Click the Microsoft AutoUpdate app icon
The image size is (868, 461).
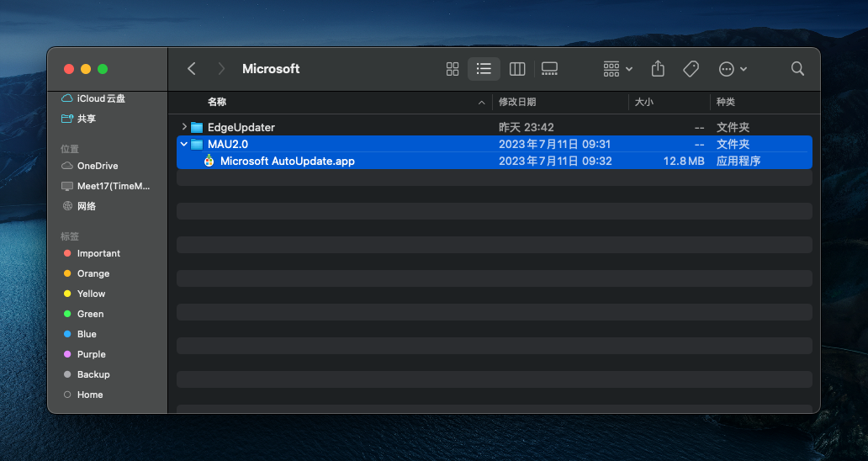(209, 161)
